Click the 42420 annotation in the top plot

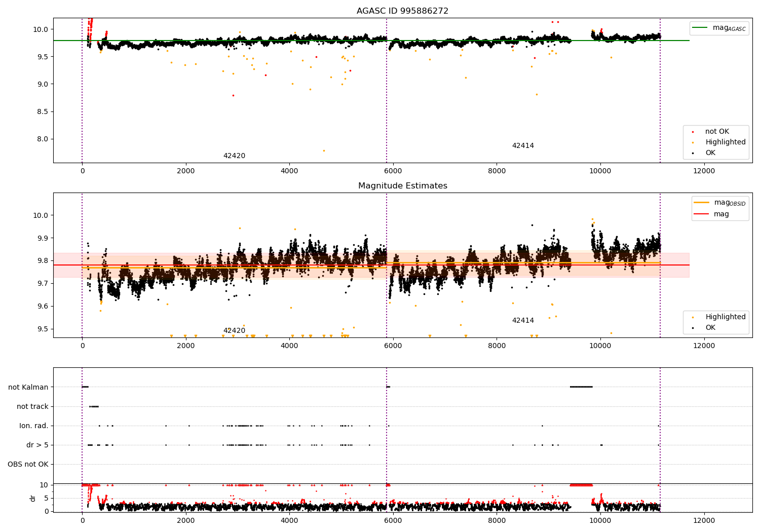(x=234, y=156)
